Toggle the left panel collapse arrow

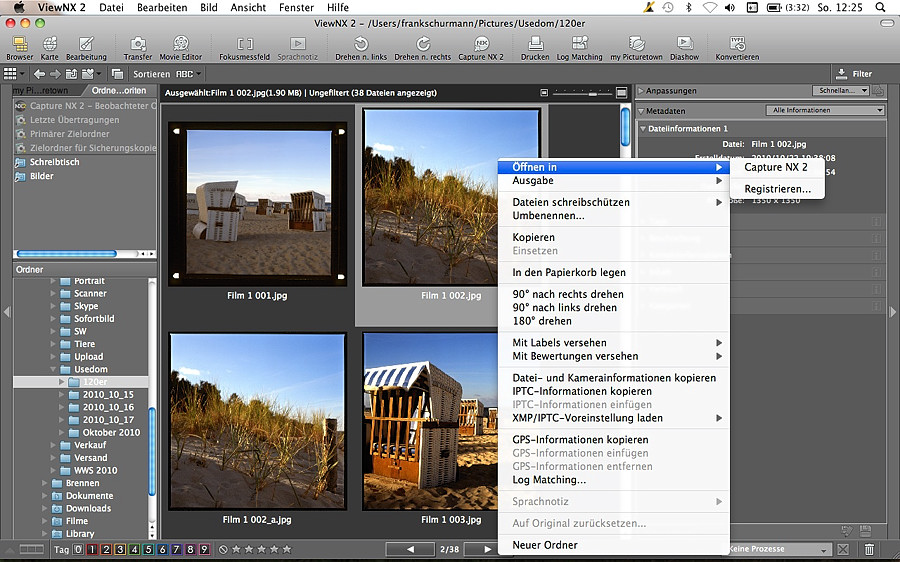coord(7,312)
